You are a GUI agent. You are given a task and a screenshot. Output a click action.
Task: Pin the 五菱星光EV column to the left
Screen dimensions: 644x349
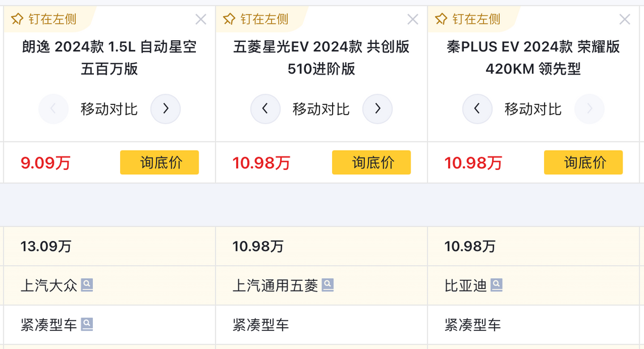click(256, 19)
